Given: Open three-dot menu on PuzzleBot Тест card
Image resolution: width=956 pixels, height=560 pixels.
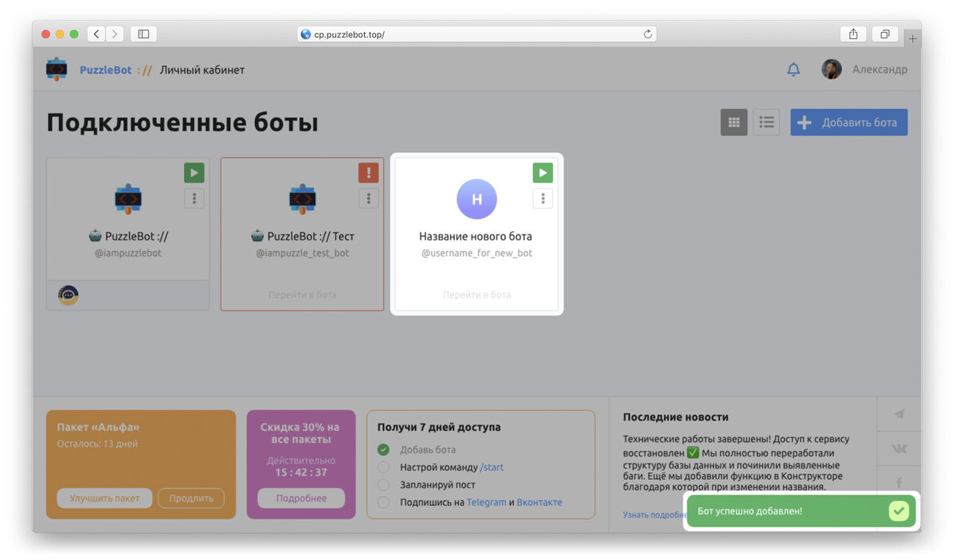Looking at the screenshot, I should (368, 198).
